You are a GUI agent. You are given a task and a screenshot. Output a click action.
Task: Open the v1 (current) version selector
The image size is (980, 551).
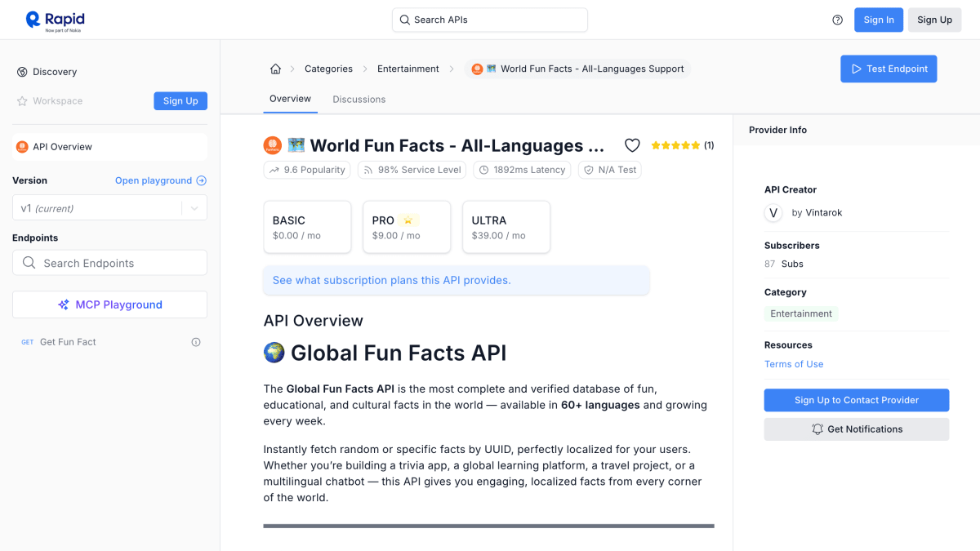(x=109, y=208)
